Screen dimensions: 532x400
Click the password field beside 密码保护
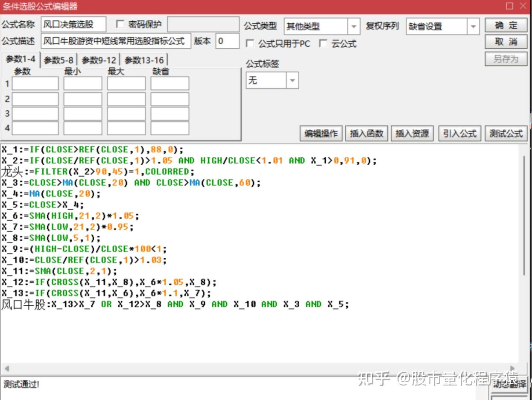203,25
